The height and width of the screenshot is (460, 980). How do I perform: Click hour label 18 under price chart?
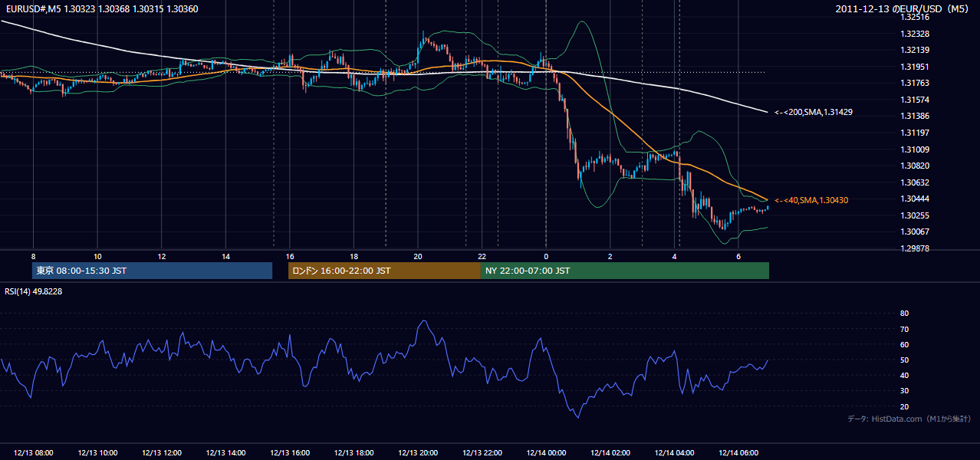click(x=354, y=256)
